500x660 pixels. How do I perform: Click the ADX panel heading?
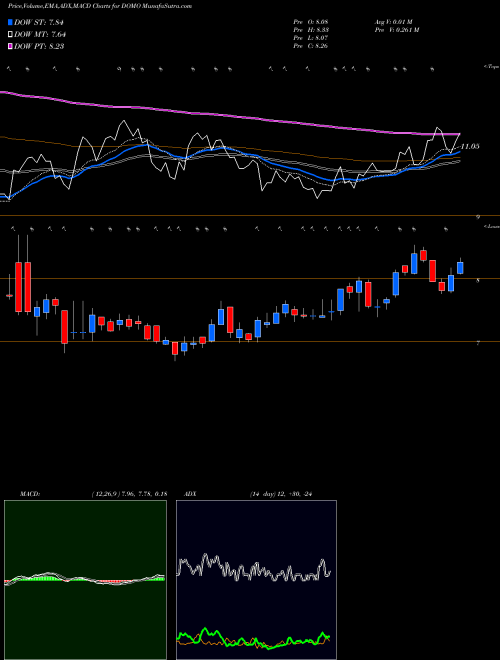(191, 494)
